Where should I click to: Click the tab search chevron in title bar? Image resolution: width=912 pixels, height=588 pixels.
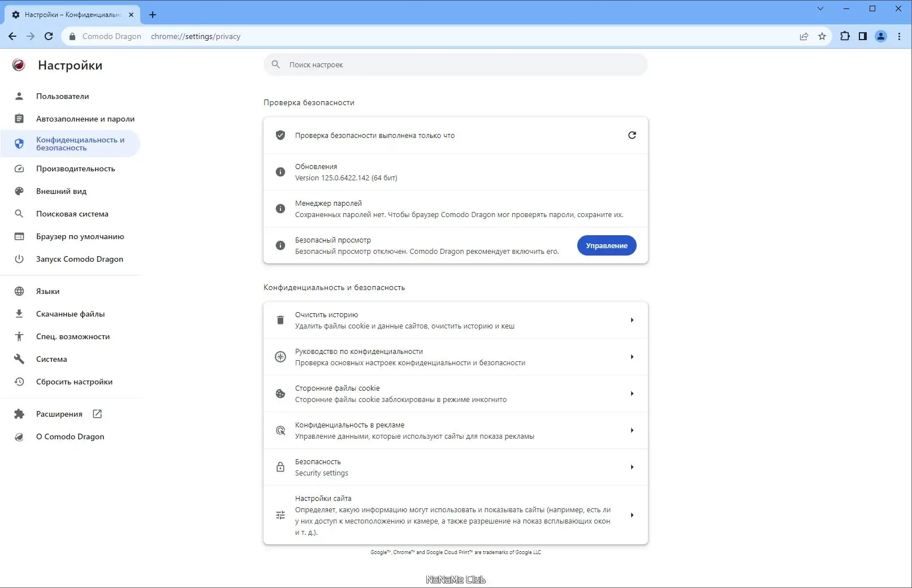tap(820, 8)
